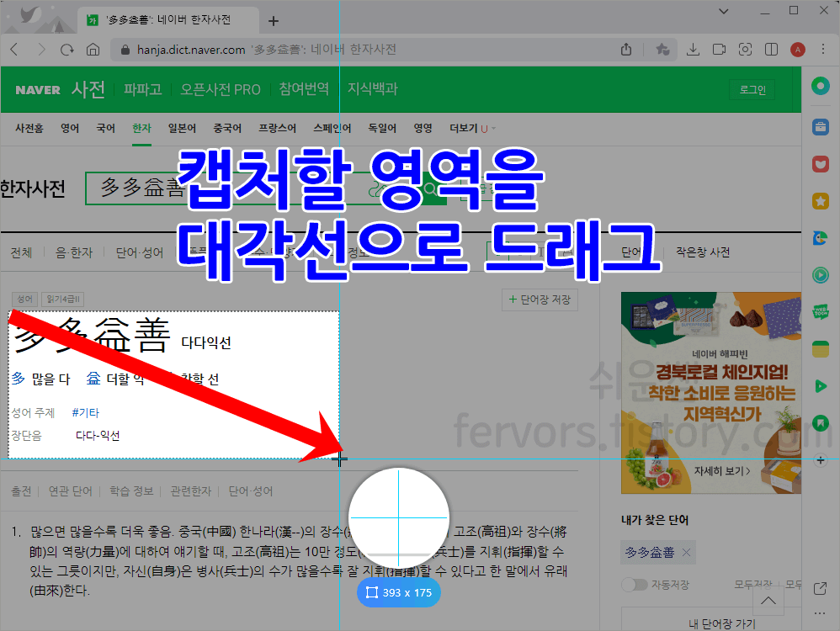
Task: Click the 로그인 login button
Action: pos(752,90)
